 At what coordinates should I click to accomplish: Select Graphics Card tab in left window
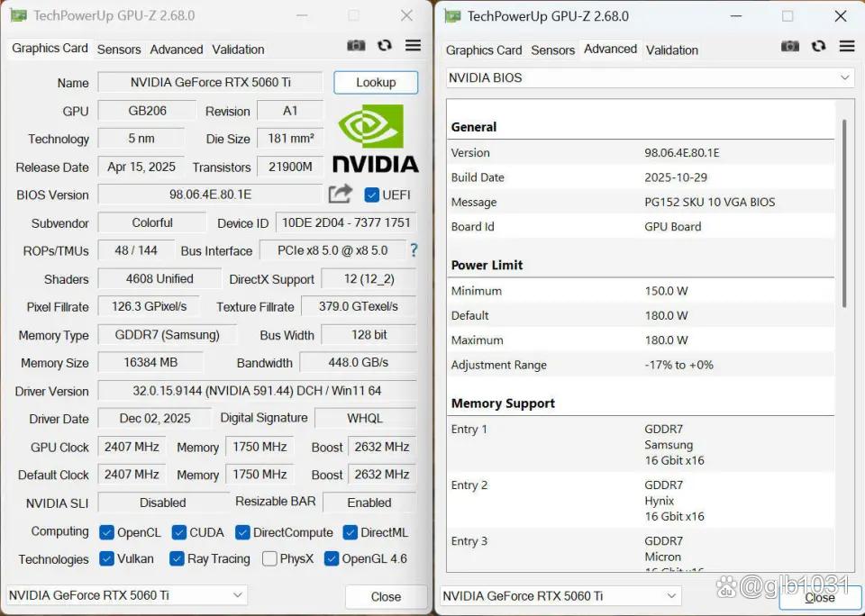point(50,48)
